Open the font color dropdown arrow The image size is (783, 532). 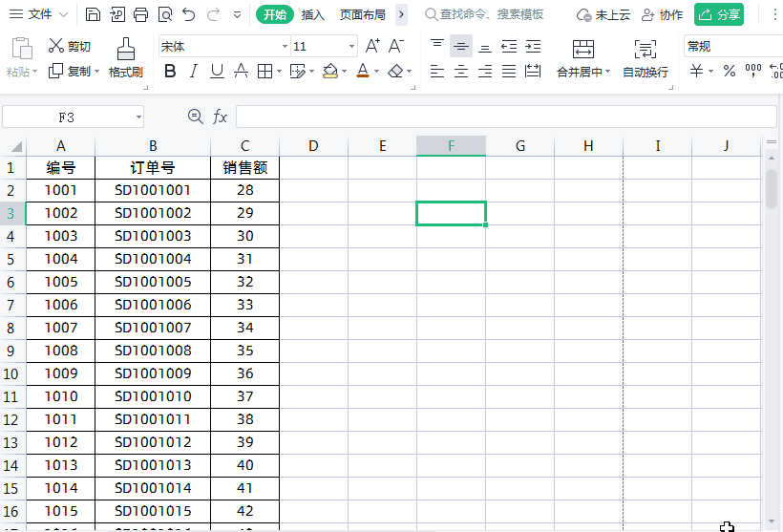coord(376,72)
